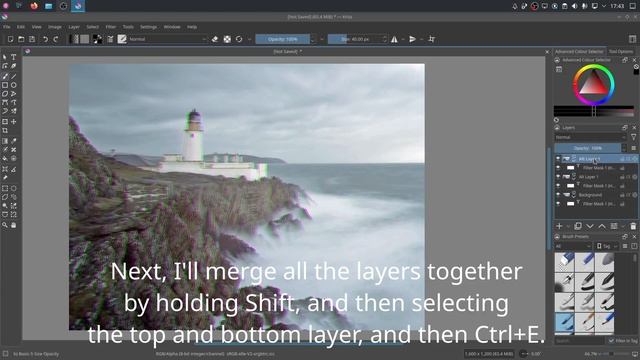
Task: Collapse the Layers docker header arrow
Action: (557, 128)
